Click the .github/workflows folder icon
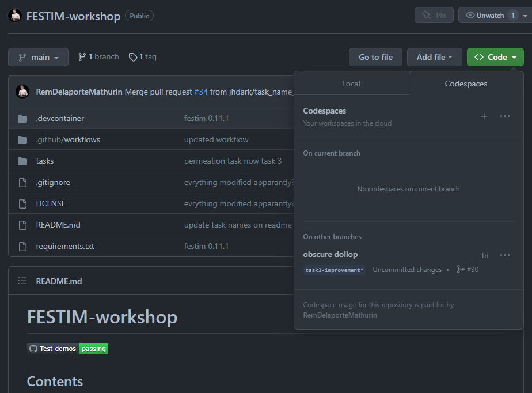The height and width of the screenshot is (393, 532). tap(22, 139)
